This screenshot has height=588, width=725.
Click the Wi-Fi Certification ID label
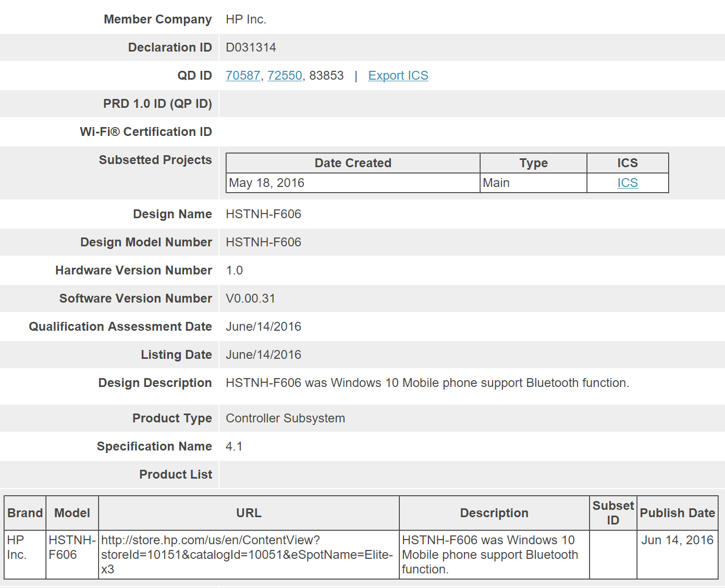point(146,132)
